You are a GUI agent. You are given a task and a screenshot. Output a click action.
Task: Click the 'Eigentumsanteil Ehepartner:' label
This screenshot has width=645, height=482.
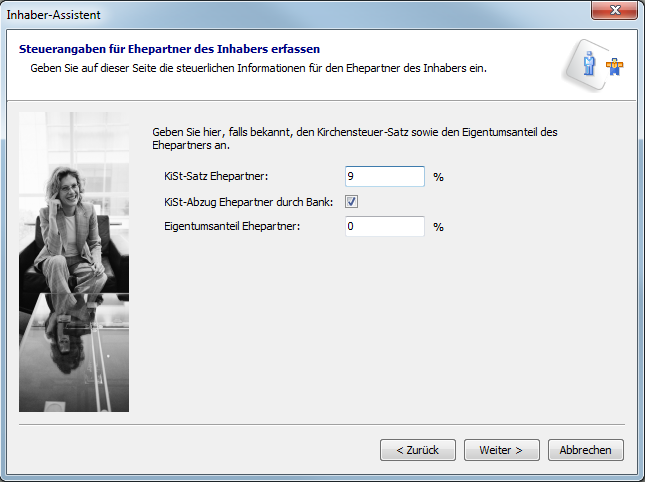coord(232,227)
